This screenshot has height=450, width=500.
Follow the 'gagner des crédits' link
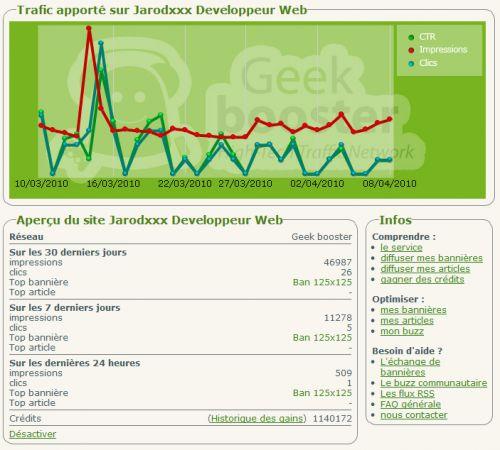(422, 279)
